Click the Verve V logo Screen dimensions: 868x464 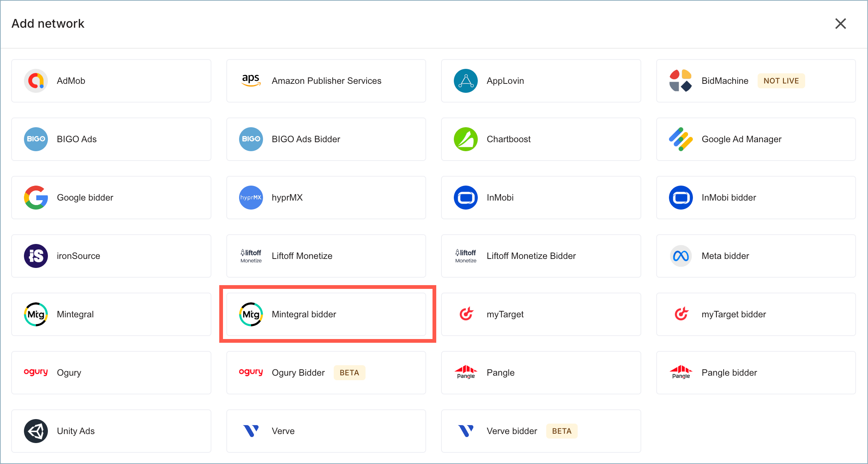(251, 431)
